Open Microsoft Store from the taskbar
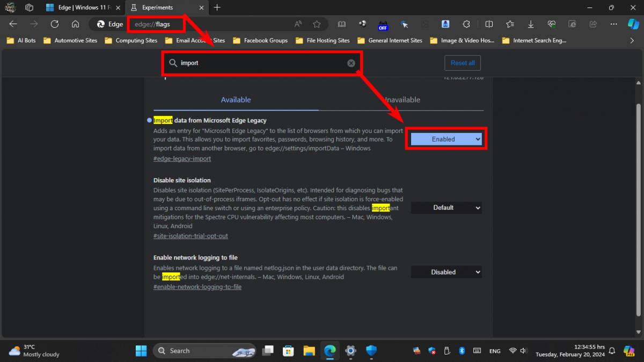This screenshot has width=644, height=362. (288, 351)
